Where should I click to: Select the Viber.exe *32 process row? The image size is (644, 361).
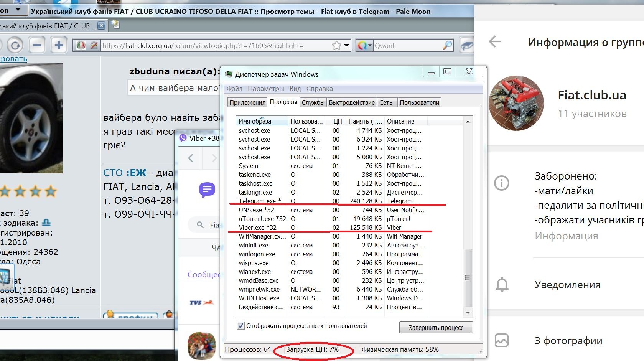point(257,227)
